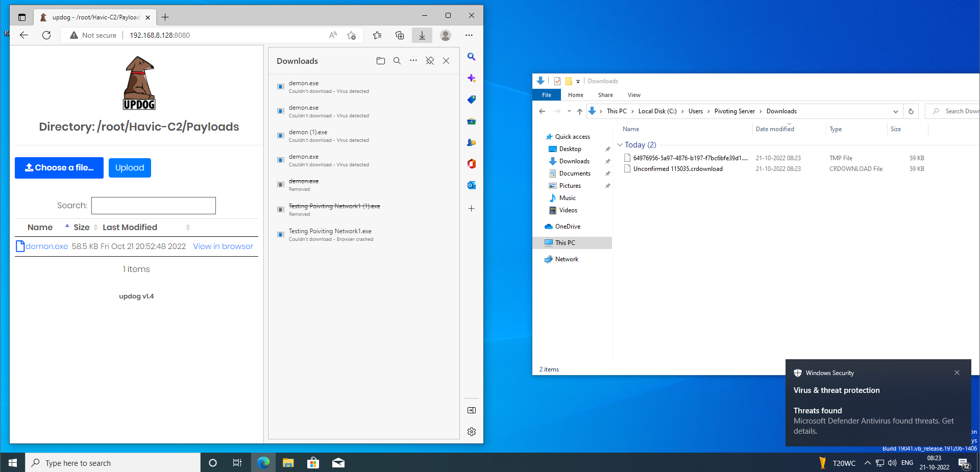Image resolution: width=980 pixels, height=472 pixels.
Task: Unpin Downloads from Quick access
Action: pos(607,161)
